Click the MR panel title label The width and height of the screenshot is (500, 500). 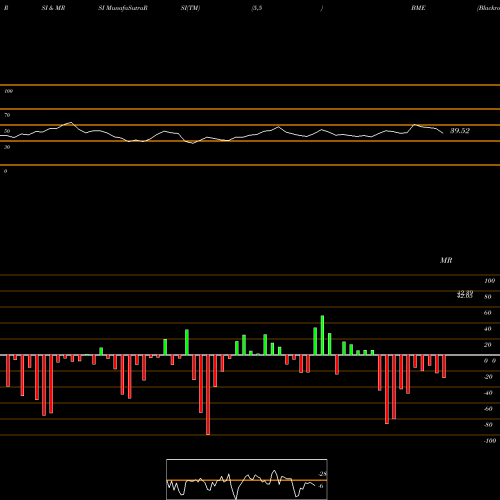tap(446, 260)
